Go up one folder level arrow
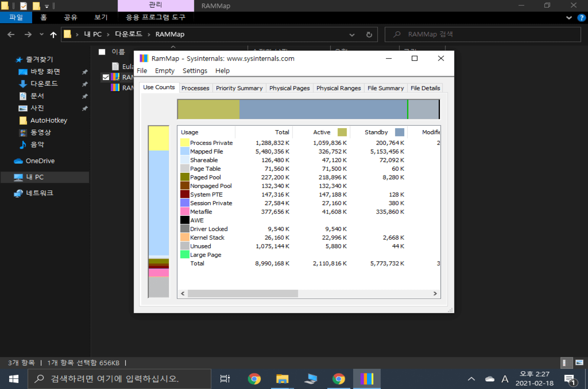Image resolution: width=588 pixels, height=389 pixels. 53,35
